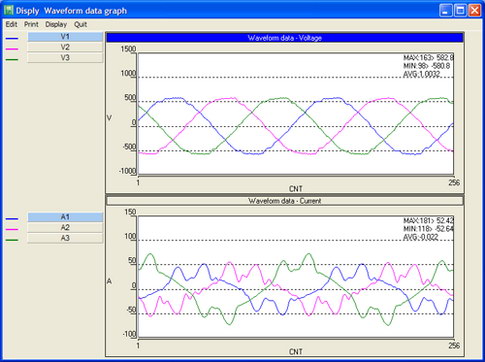Minimize the Waveform data graph window
485x362 pixels.
pos(446,10)
